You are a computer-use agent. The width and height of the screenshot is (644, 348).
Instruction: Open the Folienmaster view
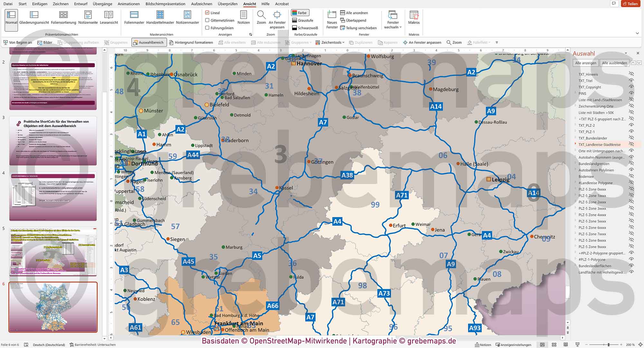134,18
